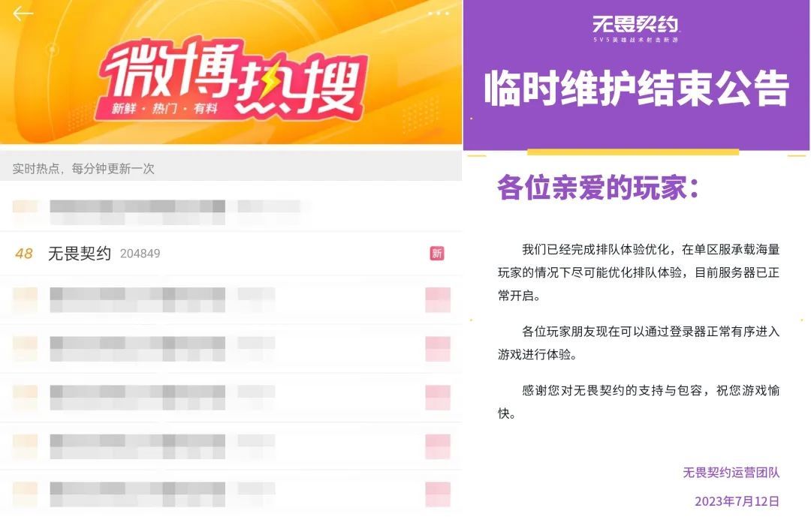Viewport: 811px width, 532px height.
Task: Click the 无畏契约 logo above the announcement
Action: coord(635,24)
